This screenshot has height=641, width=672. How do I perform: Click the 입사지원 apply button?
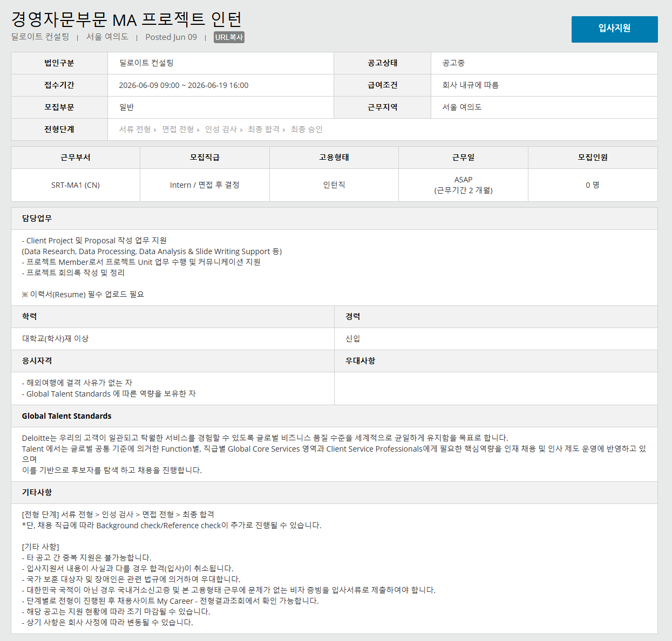tap(614, 29)
